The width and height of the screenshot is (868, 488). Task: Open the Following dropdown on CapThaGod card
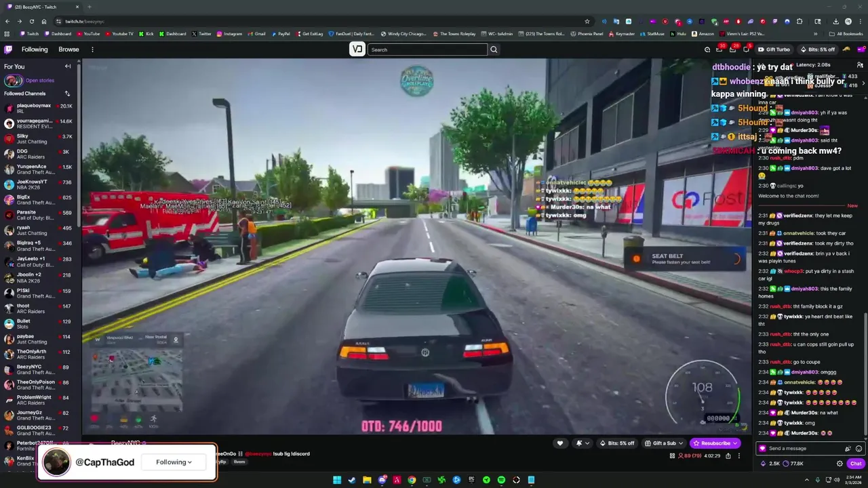(x=174, y=462)
